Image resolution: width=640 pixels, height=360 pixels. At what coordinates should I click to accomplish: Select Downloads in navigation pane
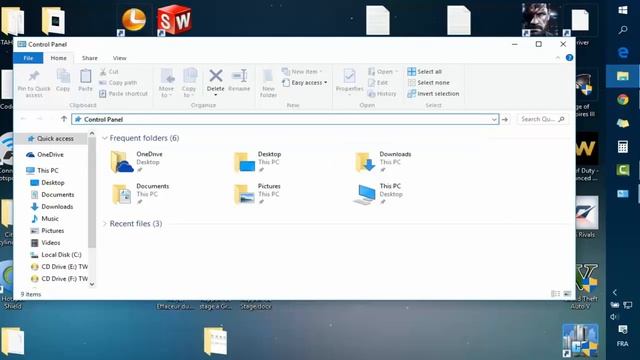52,207
